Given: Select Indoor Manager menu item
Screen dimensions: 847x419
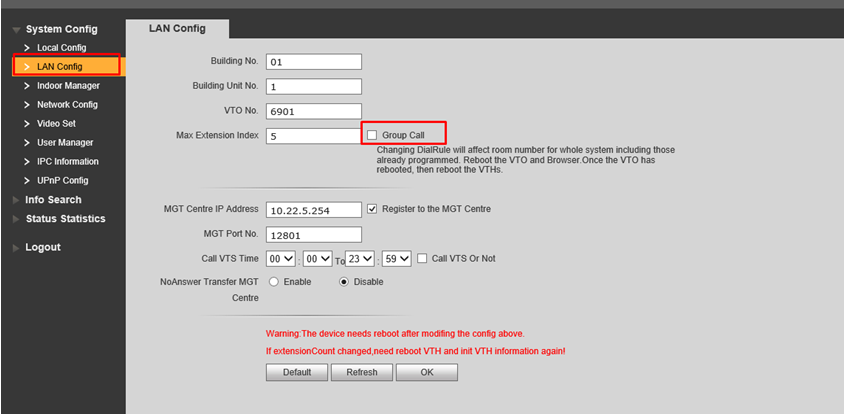Looking at the screenshot, I should pyautogui.click(x=68, y=86).
